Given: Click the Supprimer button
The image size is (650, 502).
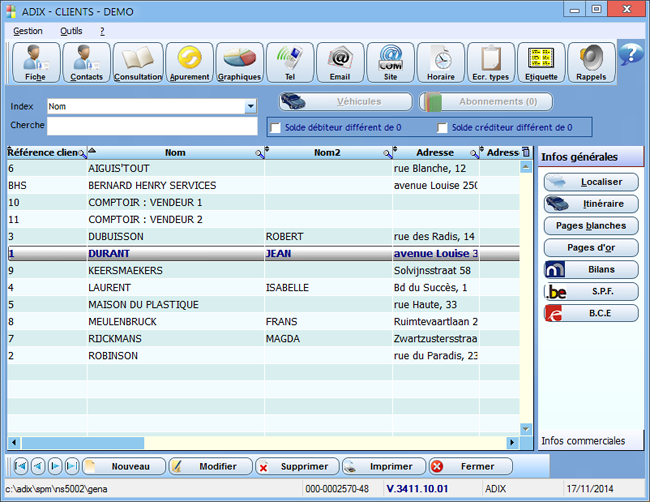Looking at the screenshot, I should click(x=297, y=466).
